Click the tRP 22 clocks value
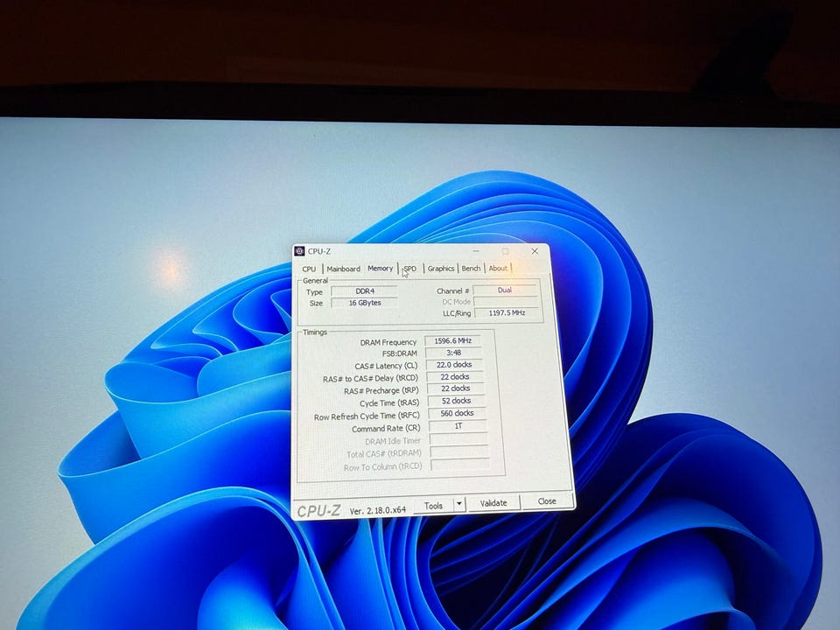Image resolution: width=840 pixels, height=630 pixels. pos(455,388)
